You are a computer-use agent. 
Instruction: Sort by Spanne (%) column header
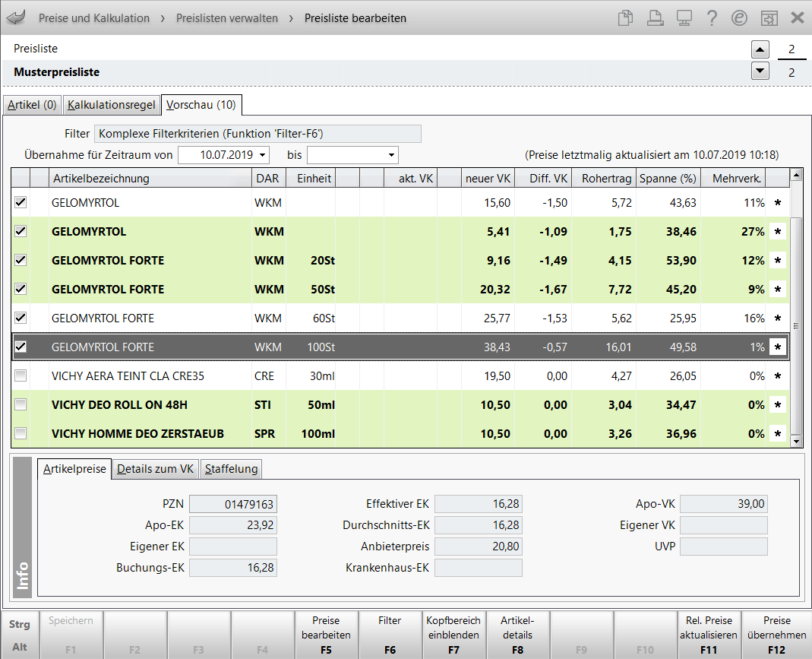(668, 179)
